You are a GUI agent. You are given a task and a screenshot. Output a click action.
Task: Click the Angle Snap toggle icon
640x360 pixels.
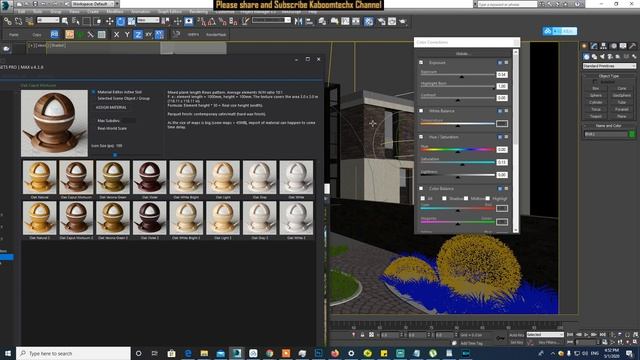pos(212,21)
